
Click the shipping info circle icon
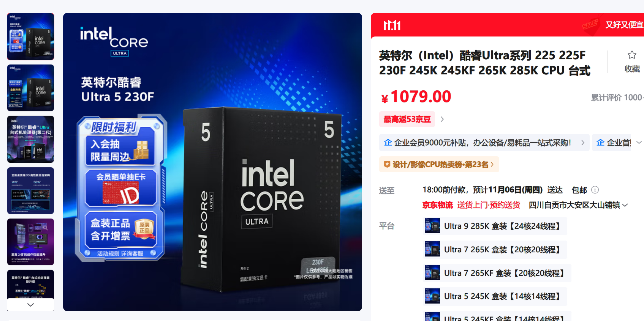pyautogui.click(x=595, y=190)
